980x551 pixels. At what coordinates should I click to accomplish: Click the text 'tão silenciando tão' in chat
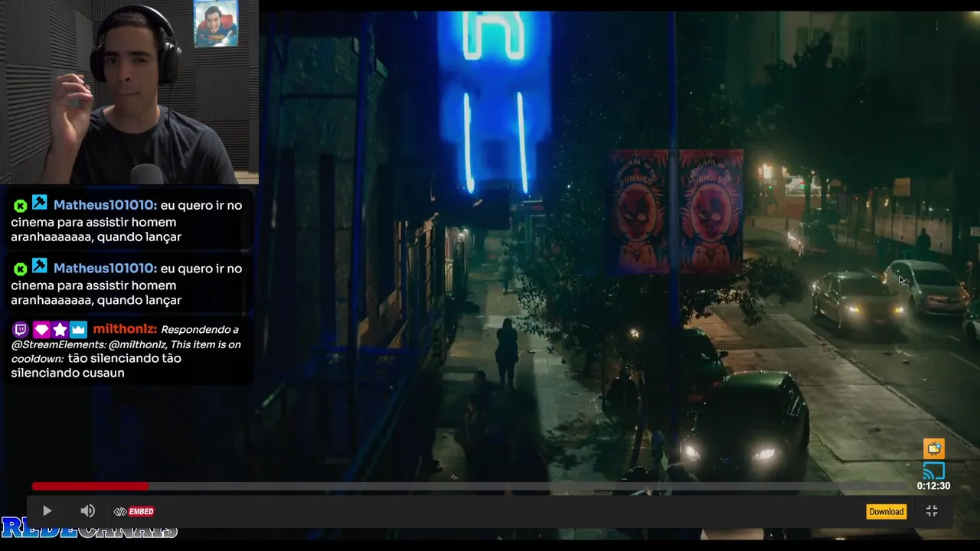coord(125,358)
